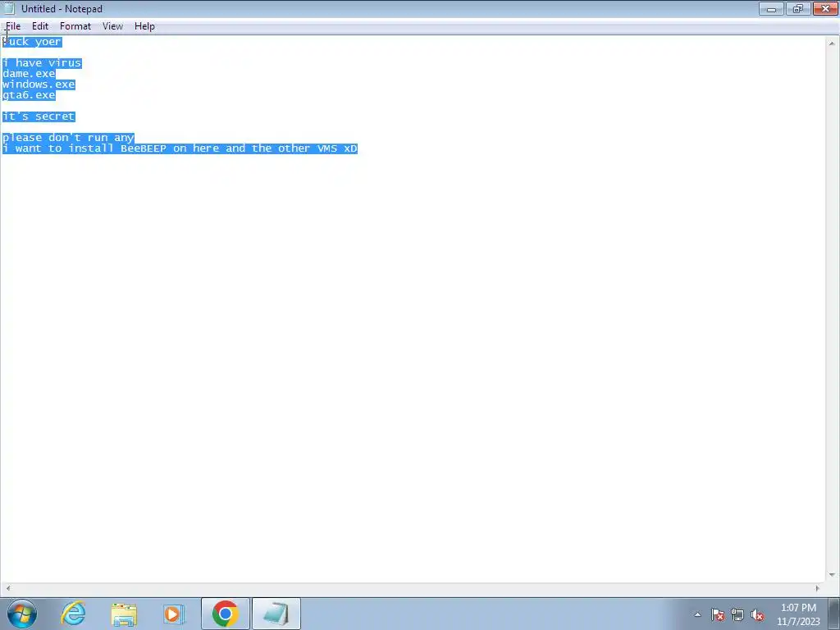The height and width of the screenshot is (630, 840).
Task: Click the muted volume speaker icon
Action: point(757,614)
